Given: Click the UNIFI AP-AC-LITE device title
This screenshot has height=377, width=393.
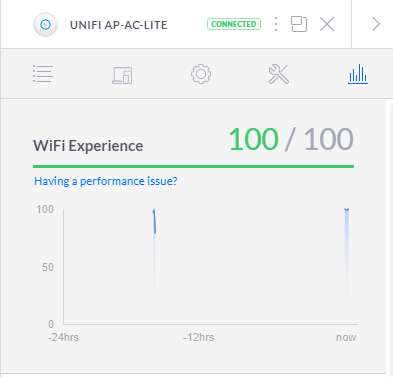Looking at the screenshot, I should click(119, 25).
